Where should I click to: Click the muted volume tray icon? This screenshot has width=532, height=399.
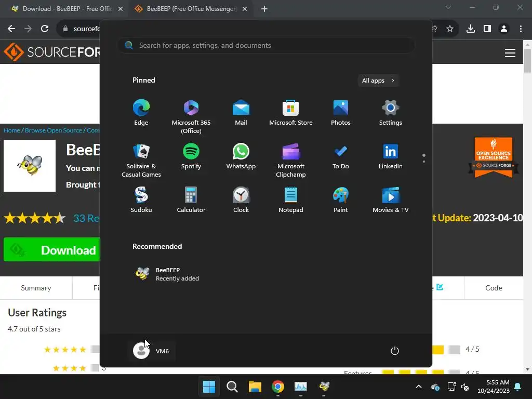pyautogui.click(x=465, y=387)
